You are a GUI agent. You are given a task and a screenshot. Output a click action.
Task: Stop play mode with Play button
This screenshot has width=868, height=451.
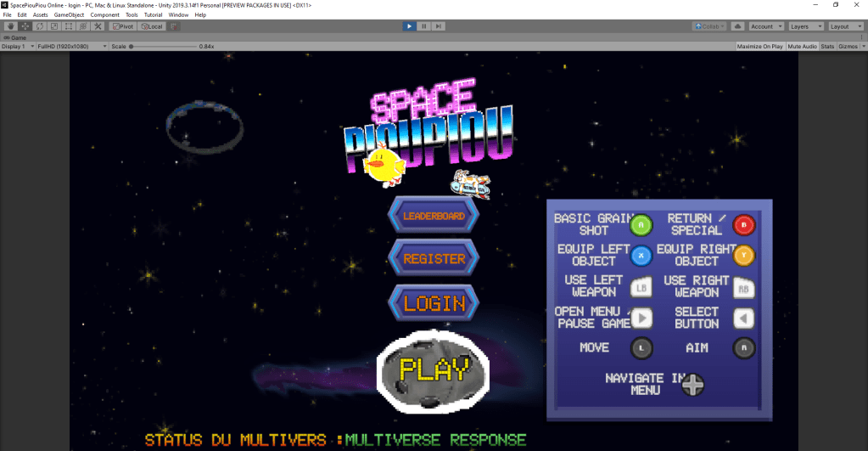point(409,26)
